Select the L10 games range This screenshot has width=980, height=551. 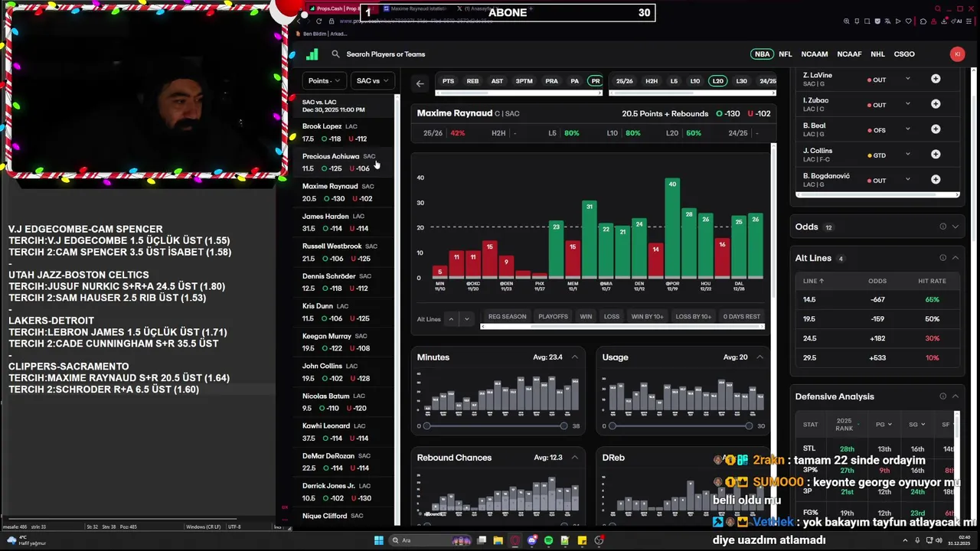(694, 81)
